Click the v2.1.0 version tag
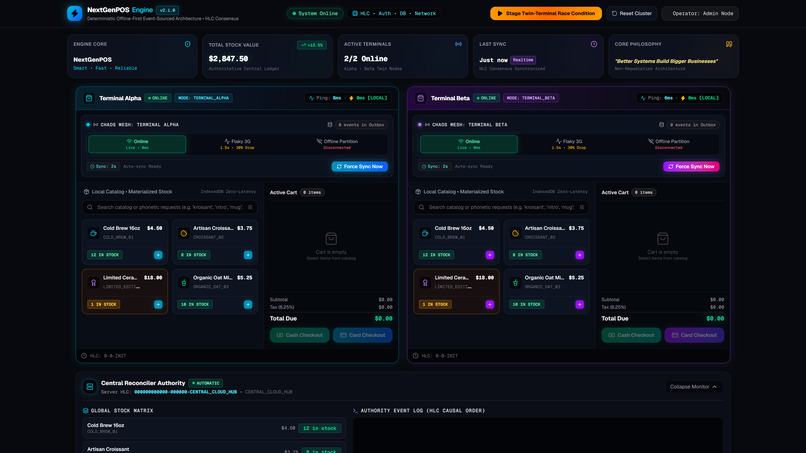 (x=168, y=10)
